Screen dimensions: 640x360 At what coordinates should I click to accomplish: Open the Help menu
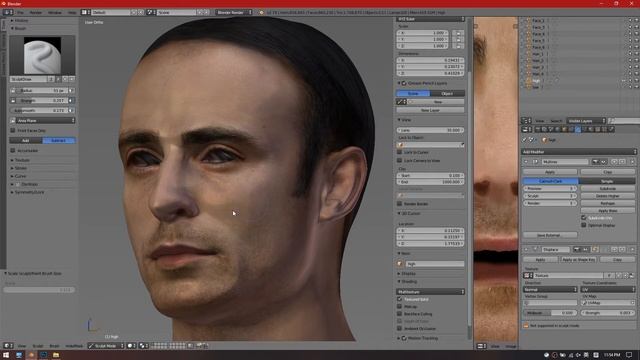click(72, 13)
